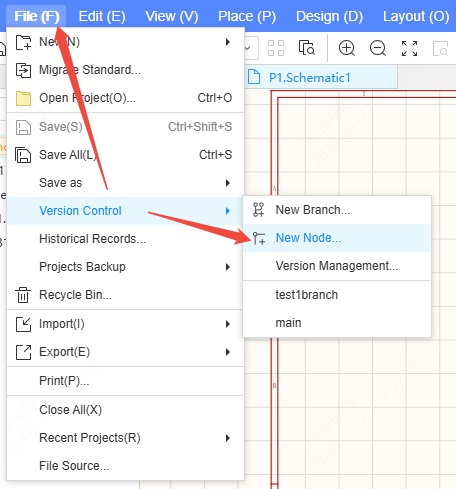Viewport: 456px width, 489px height.
Task: Click the Ctrl+S shortcut label
Action: pyautogui.click(x=215, y=155)
